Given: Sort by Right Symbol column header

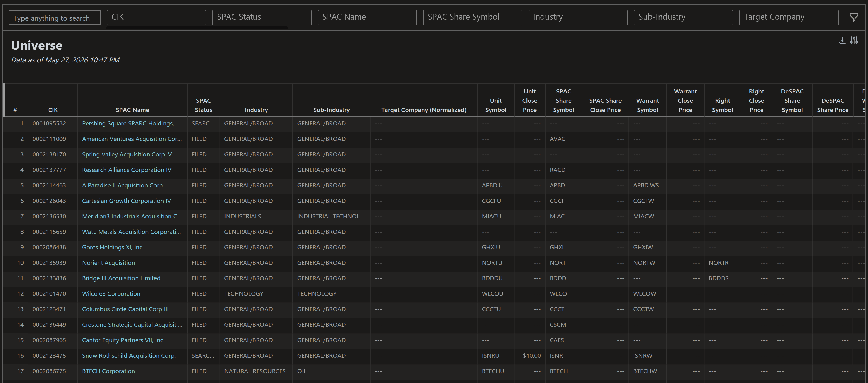Looking at the screenshot, I should [723, 105].
